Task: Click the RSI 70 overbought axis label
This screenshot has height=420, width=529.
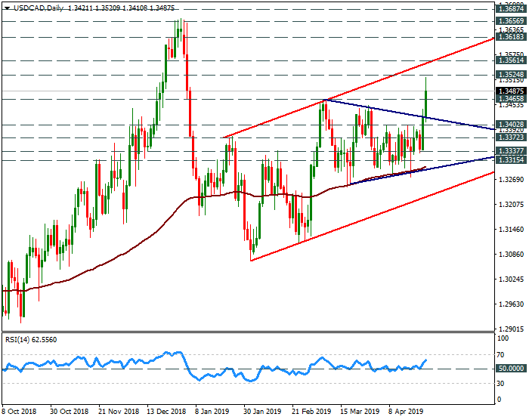Action: pyautogui.click(x=500, y=354)
